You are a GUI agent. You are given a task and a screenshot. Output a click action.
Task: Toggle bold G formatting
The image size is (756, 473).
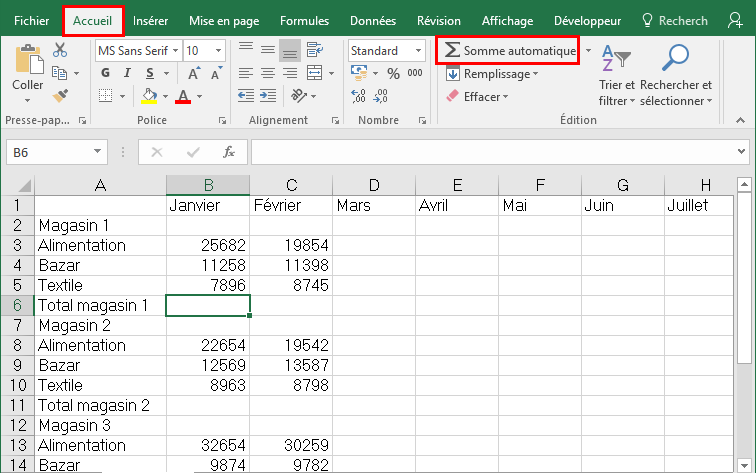pyautogui.click(x=105, y=73)
